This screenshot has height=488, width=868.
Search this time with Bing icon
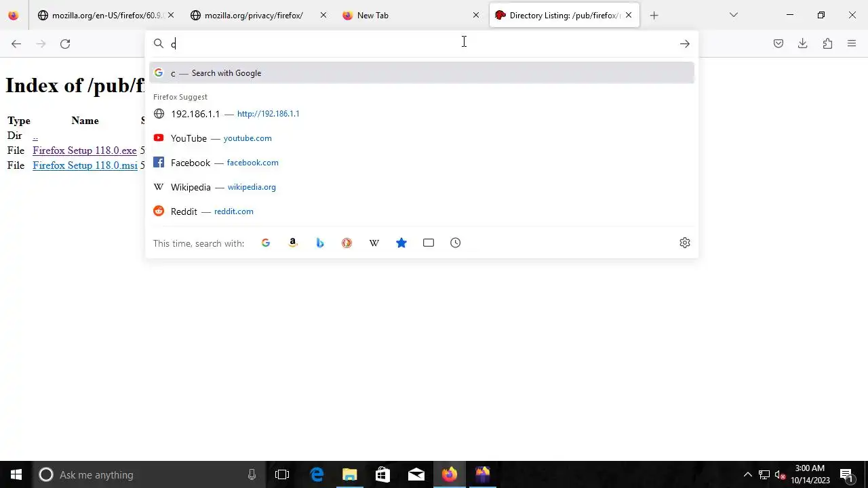pos(320,243)
